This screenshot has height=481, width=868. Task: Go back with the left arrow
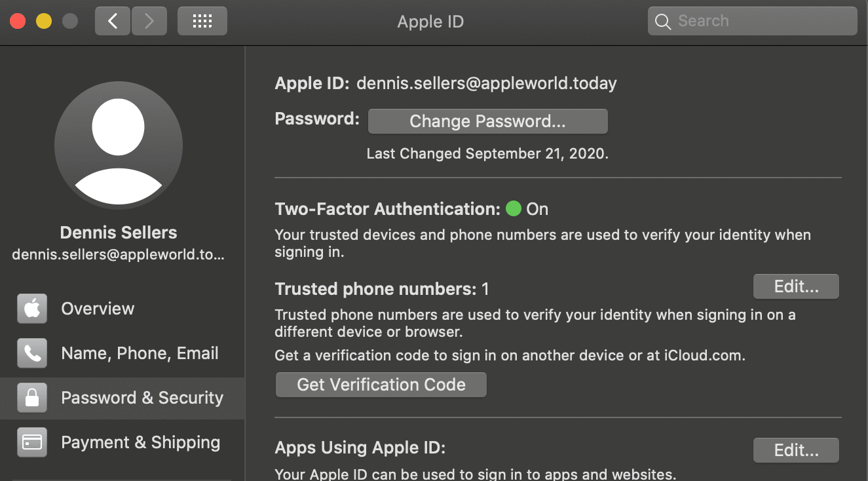113,22
